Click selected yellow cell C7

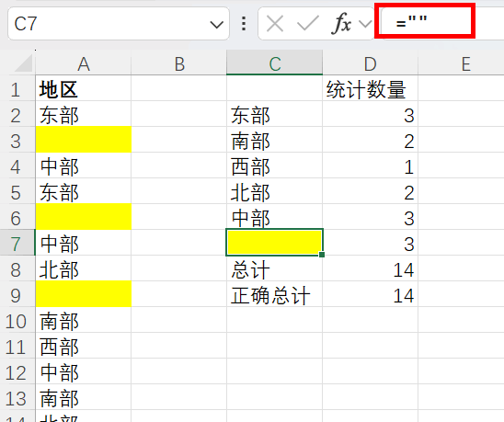point(274,243)
